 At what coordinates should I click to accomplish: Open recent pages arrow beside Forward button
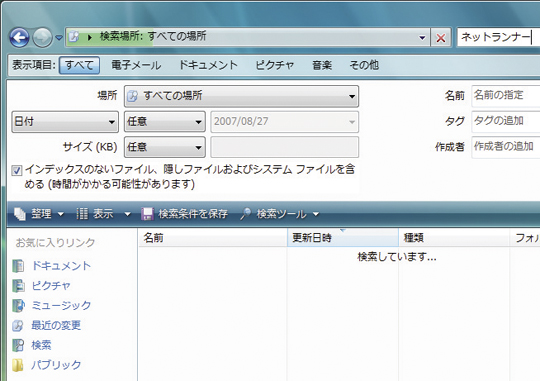(x=59, y=37)
